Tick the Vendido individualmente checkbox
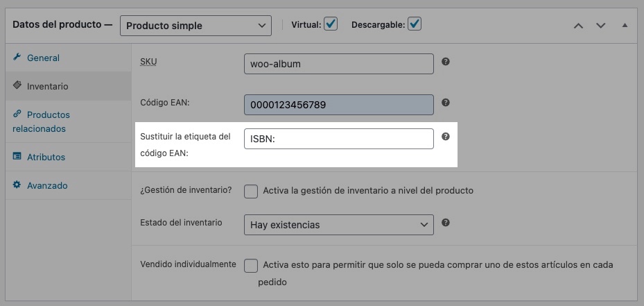 [251, 265]
